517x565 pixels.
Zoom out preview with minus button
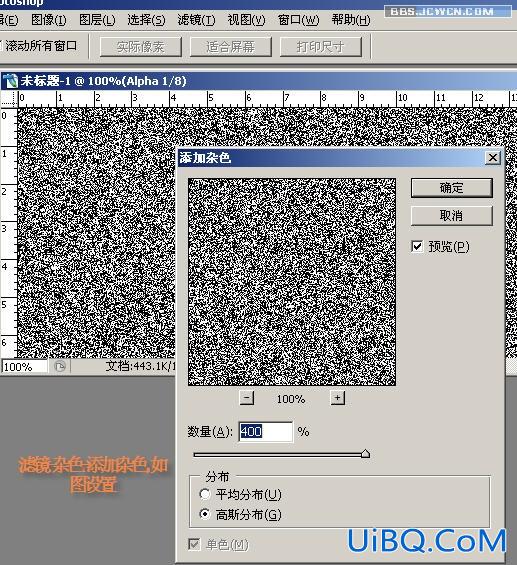point(247,398)
